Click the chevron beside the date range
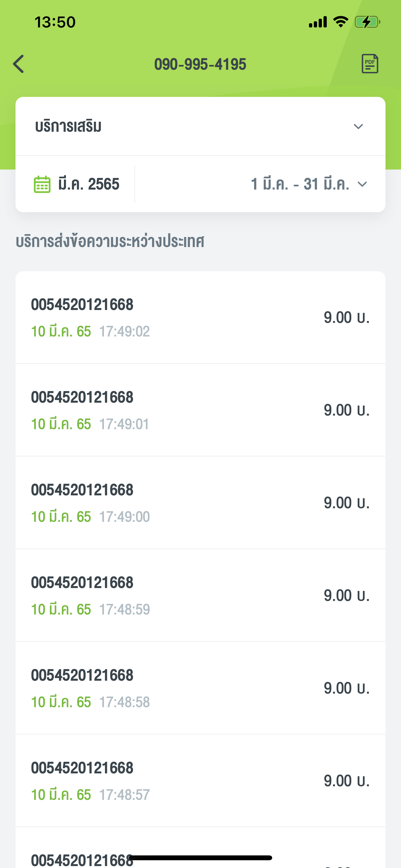Viewport: 401px width, 868px height. coord(362,184)
